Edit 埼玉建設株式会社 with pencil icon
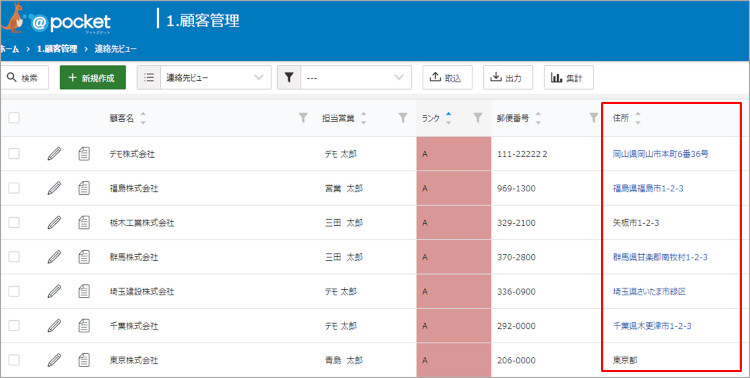The width and height of the screenshot is (750, 378). pos(55,291)
